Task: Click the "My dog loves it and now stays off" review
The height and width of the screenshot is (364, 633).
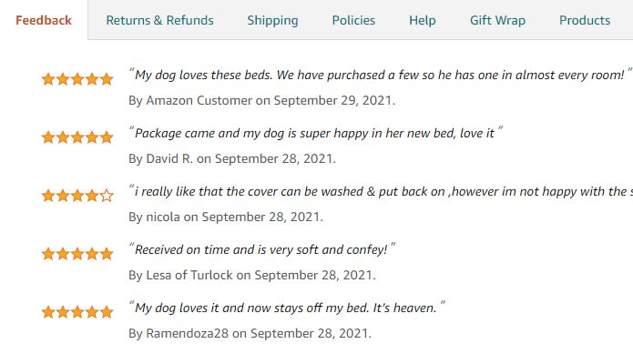Action: click(x=286, y=308)
